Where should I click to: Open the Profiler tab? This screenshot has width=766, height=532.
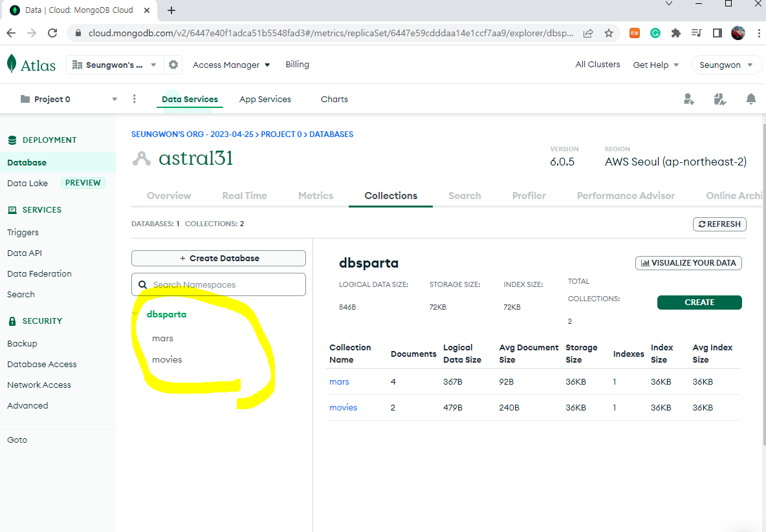pyautogui.click(x=529, y=196)
